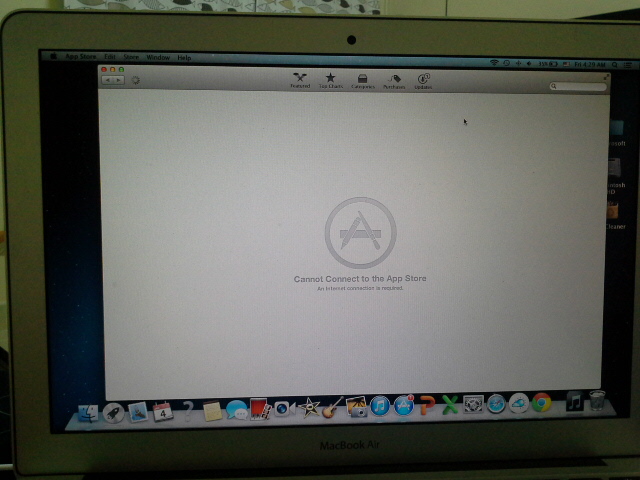Click the Wi-Fi status icon

[494, 63]
